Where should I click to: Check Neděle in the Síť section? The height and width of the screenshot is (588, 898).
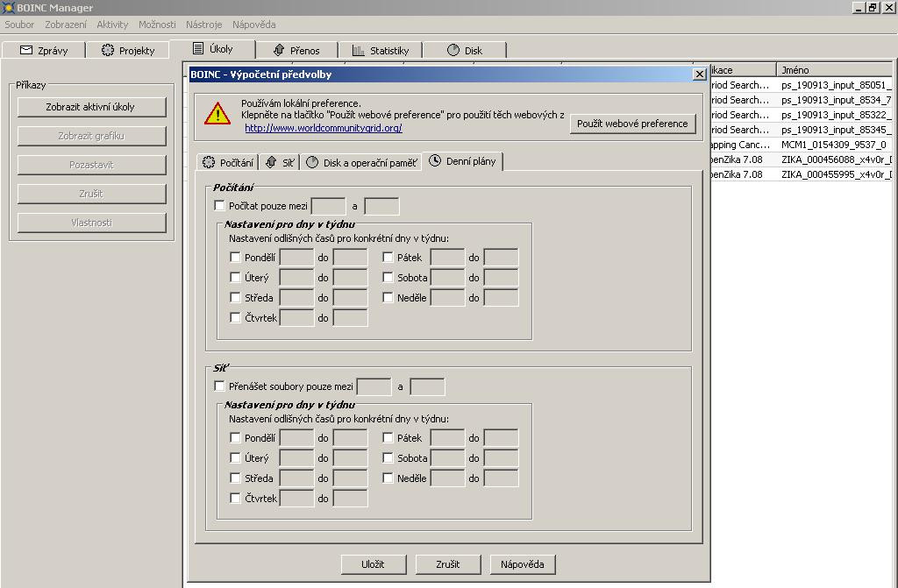(x=388, y=478)
